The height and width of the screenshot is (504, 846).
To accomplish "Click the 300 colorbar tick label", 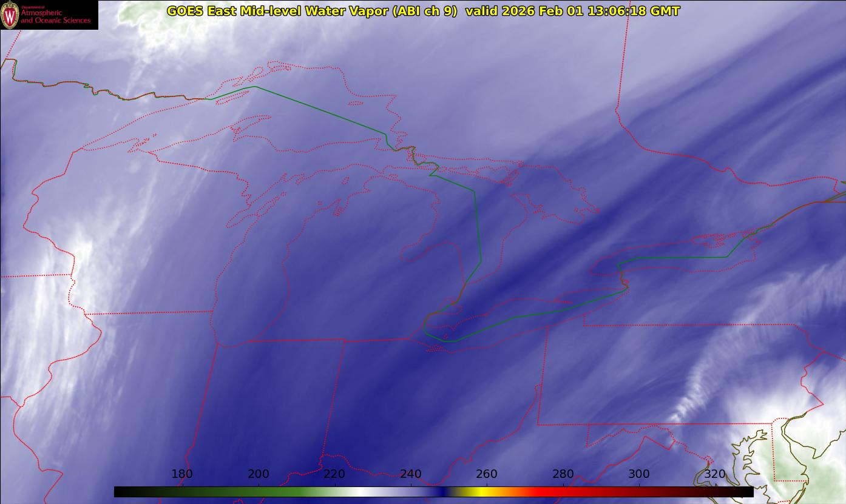I will pos(639,474).
